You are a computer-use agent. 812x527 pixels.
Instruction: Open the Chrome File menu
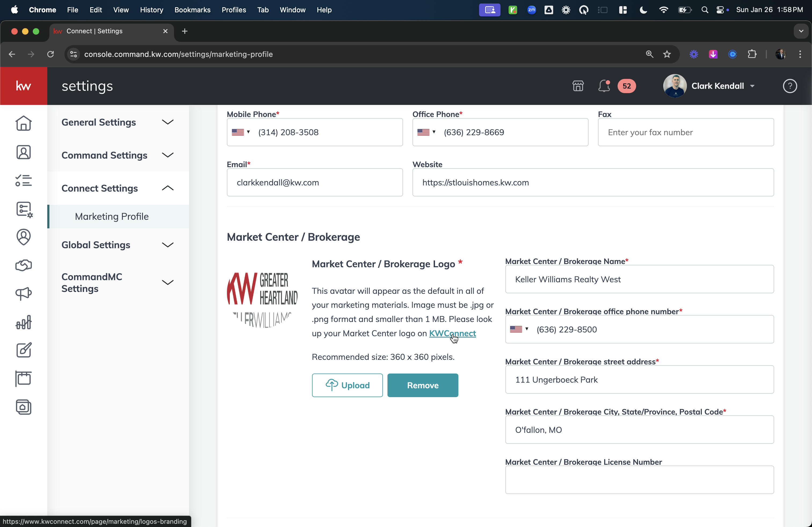(72, 10)
